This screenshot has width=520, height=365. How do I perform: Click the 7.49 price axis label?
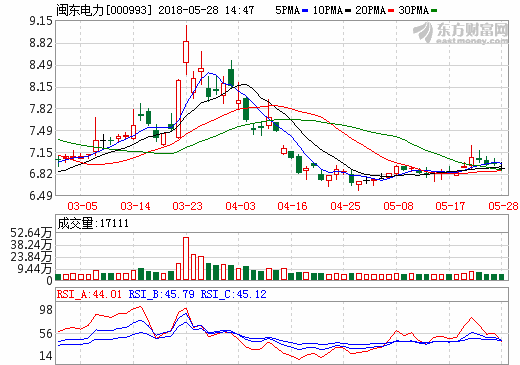pyautogui.click(x=41, y=131)
